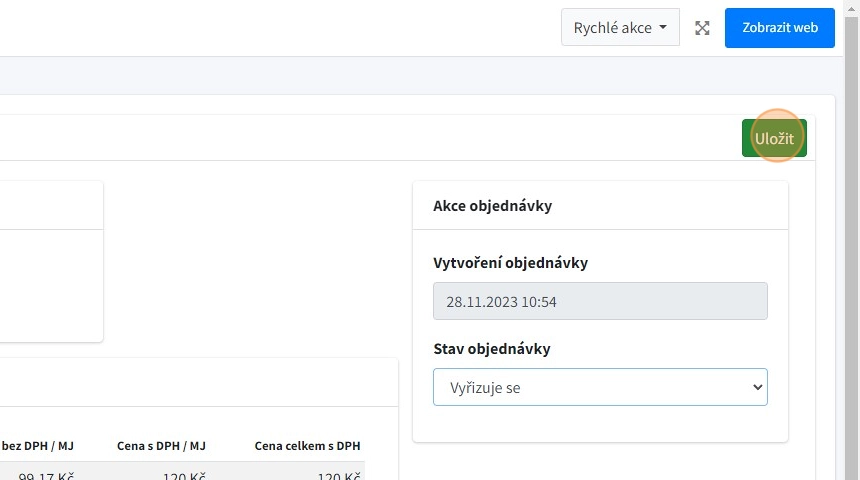Click the Vyřizuje se text in the status select
This screenshot has width=860, height=480.
[485, 387]
